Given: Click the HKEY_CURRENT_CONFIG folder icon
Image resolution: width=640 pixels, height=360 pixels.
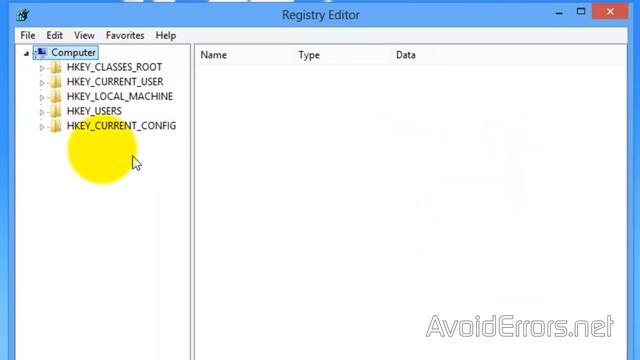Looking at the screenshot, I should point(56,126).
